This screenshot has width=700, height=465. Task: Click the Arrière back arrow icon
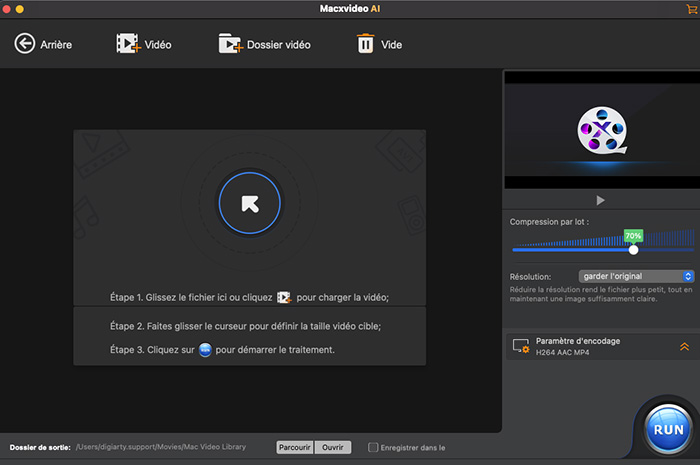tap(25, 44)
